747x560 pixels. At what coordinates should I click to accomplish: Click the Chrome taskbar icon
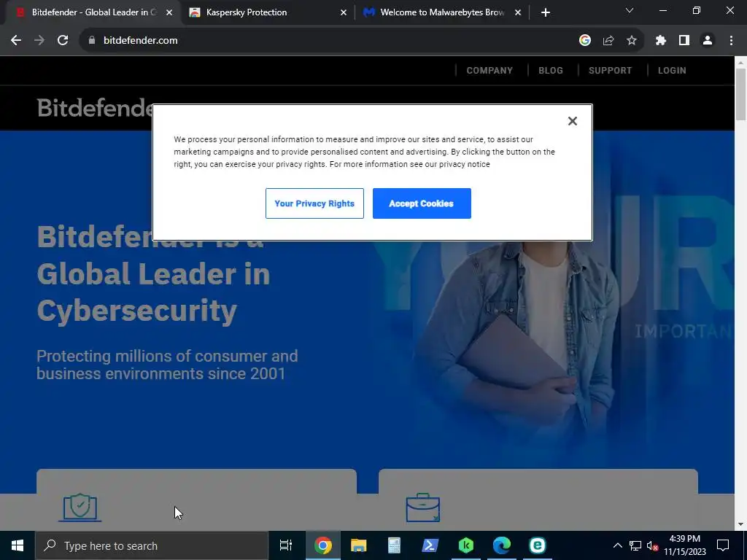pos(323,545)
